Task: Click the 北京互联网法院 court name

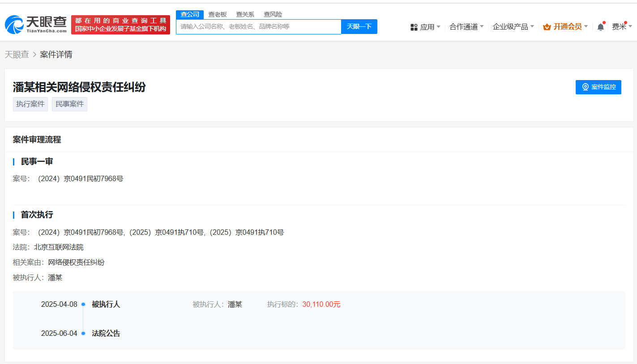Action: 59,247
